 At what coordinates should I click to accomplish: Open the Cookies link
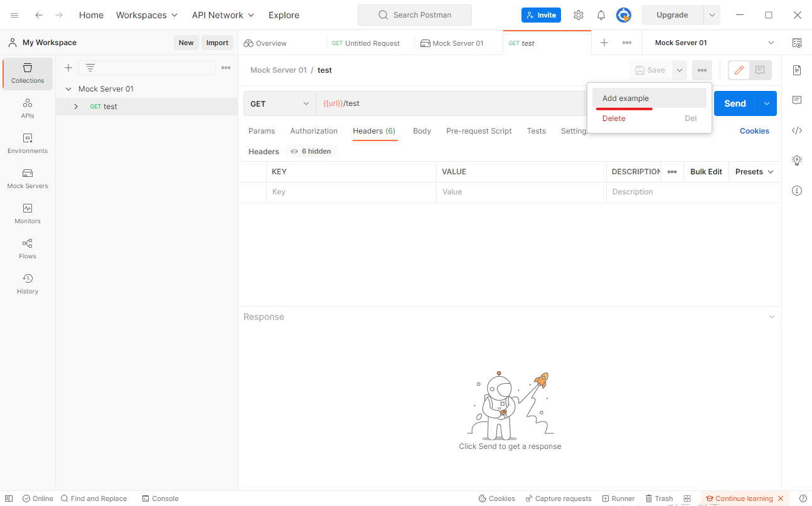point(754,131)
